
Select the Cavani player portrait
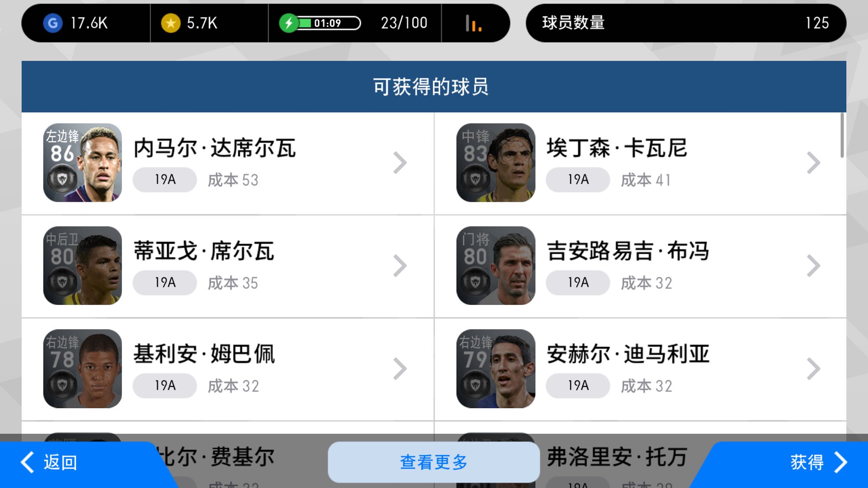coord(496,163)
